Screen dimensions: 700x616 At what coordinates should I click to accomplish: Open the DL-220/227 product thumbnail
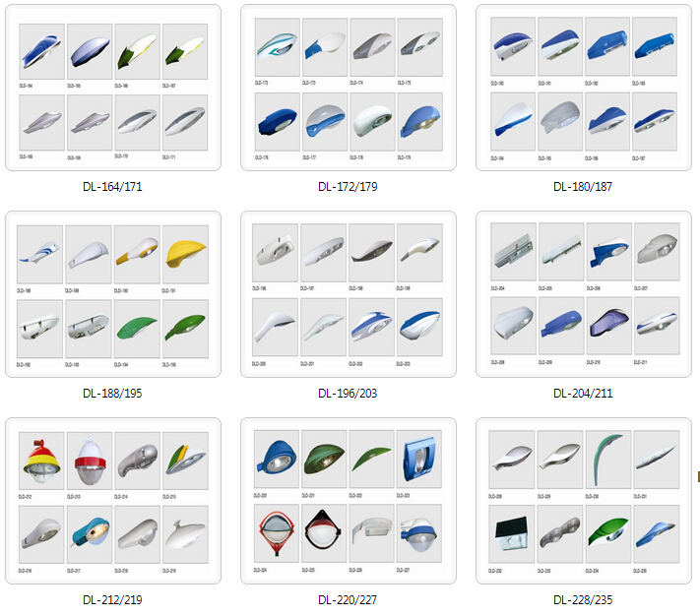[349, 501]
